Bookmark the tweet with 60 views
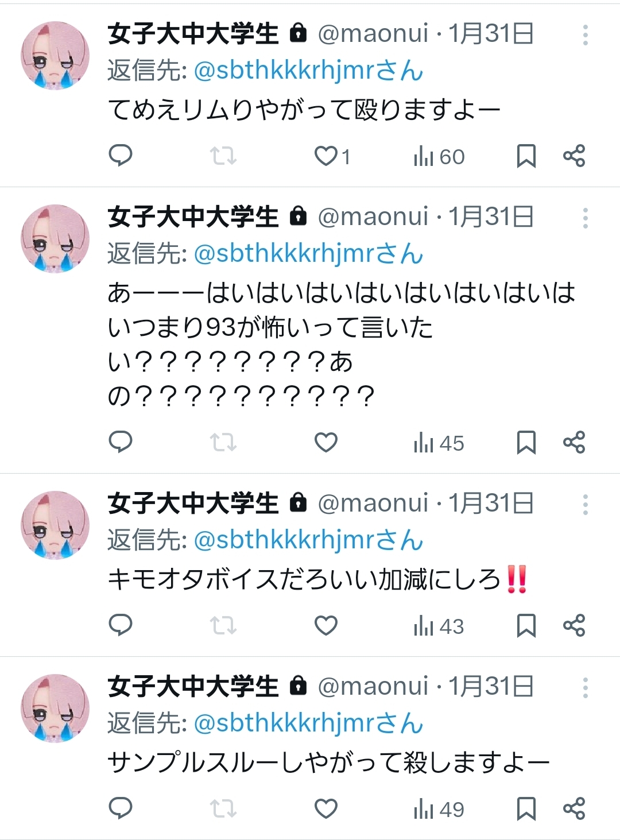The height and width of the screenshot is (840, 620). (x=526, y=156)
